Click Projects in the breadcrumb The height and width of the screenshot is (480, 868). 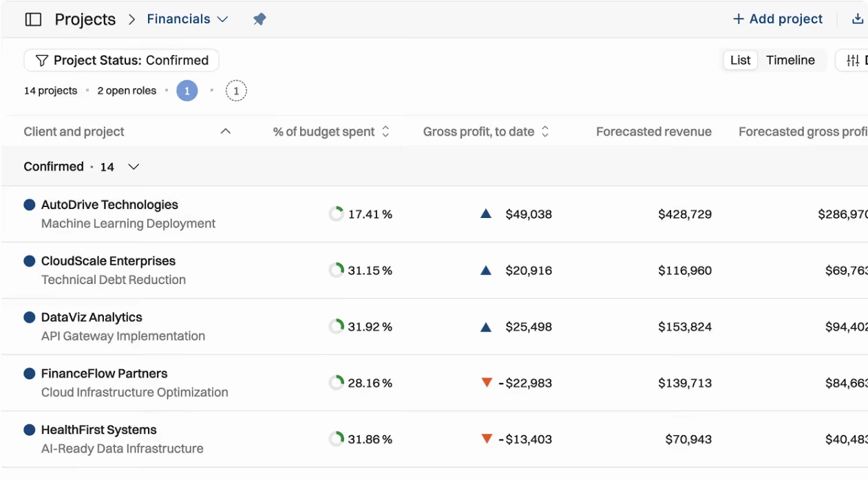pos(85,19)
